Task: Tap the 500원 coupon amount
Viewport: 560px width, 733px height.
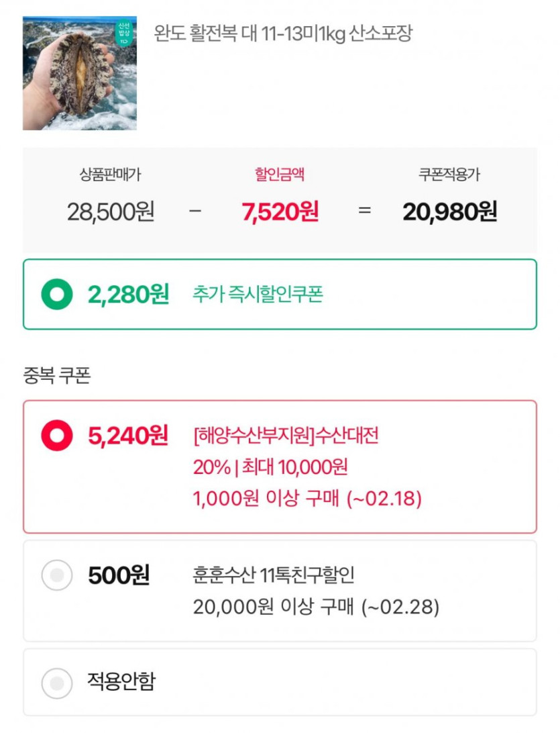Action: [119, 576]
